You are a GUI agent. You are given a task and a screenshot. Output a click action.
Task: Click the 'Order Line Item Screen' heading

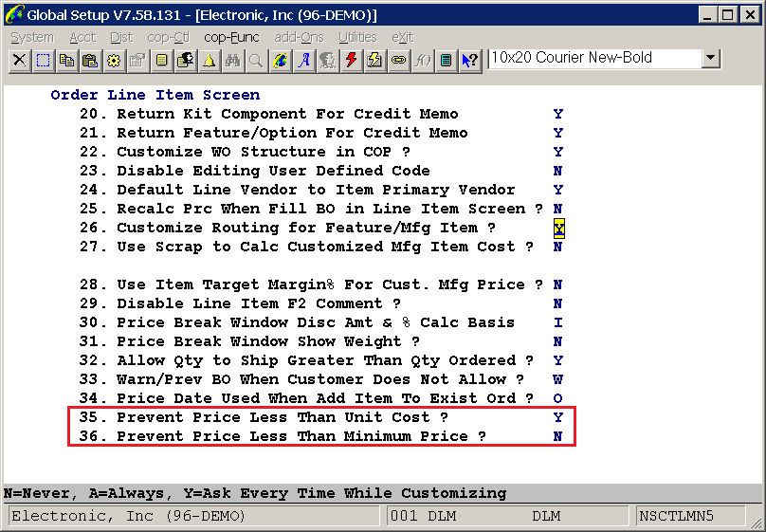click(155, 95)
